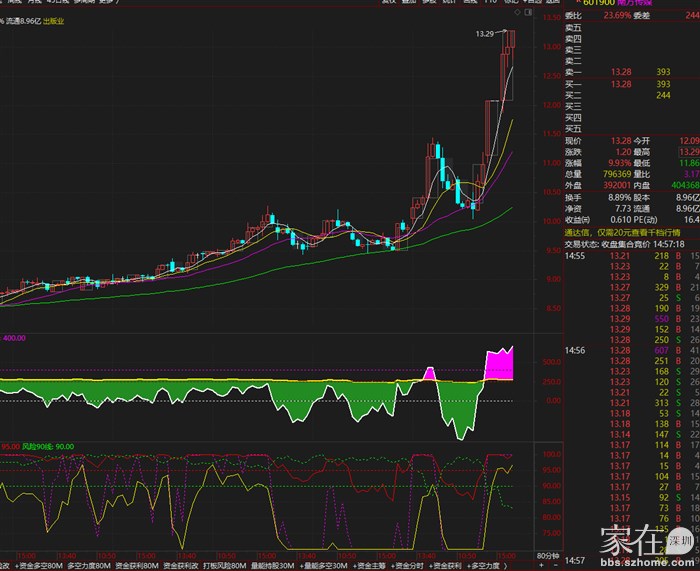Switch to the 量能持股30M indicator tab
The width and height of the screenshot is (700, 571).
(x=273, y=565)
